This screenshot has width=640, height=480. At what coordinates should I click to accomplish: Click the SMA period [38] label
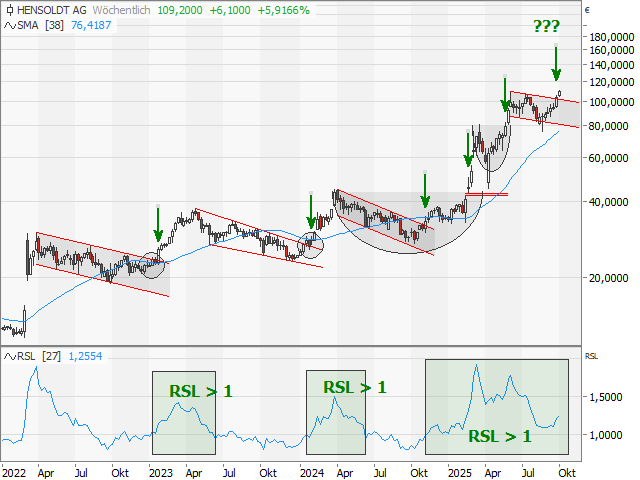click(54, 25)
